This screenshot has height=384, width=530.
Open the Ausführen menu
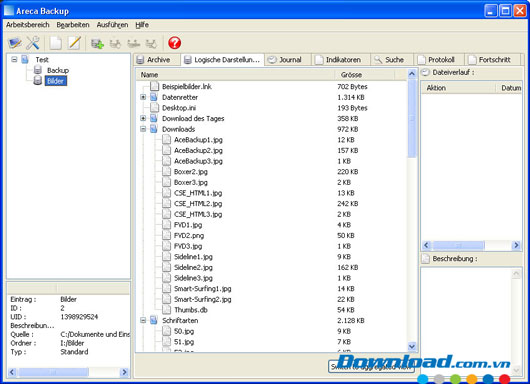click(112, 25)
